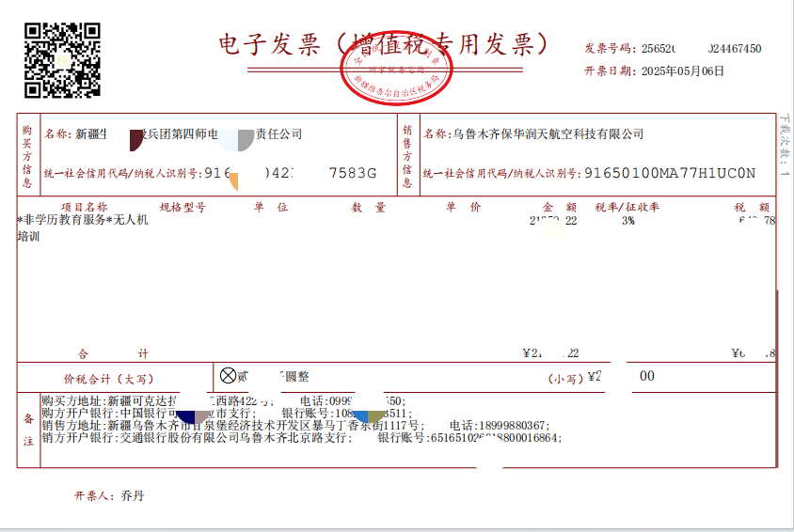Screen dimensions: 794x532
Task: Click the circled X symbol before the uppercase amount
Action: tap(228, 375)
